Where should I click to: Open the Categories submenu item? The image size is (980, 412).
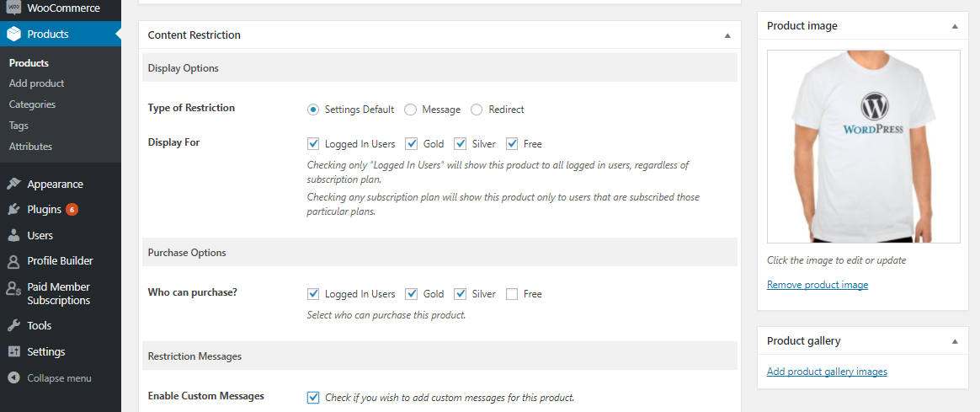pos(33,104)
